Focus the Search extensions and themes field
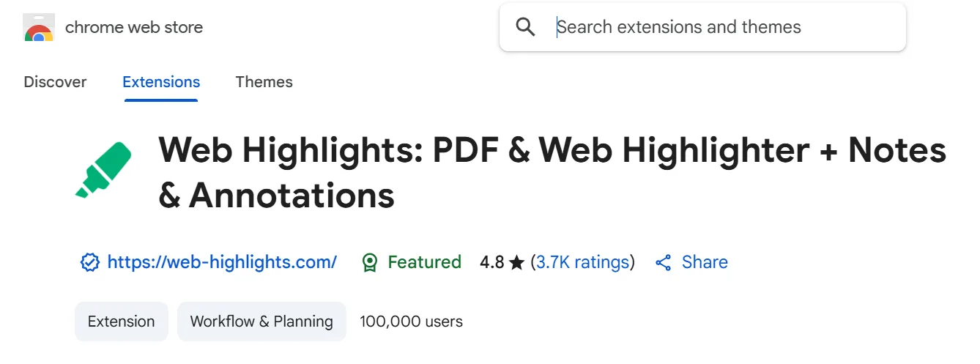The width and height of the screenshot is (980, 364). click(x=703, y=27)
